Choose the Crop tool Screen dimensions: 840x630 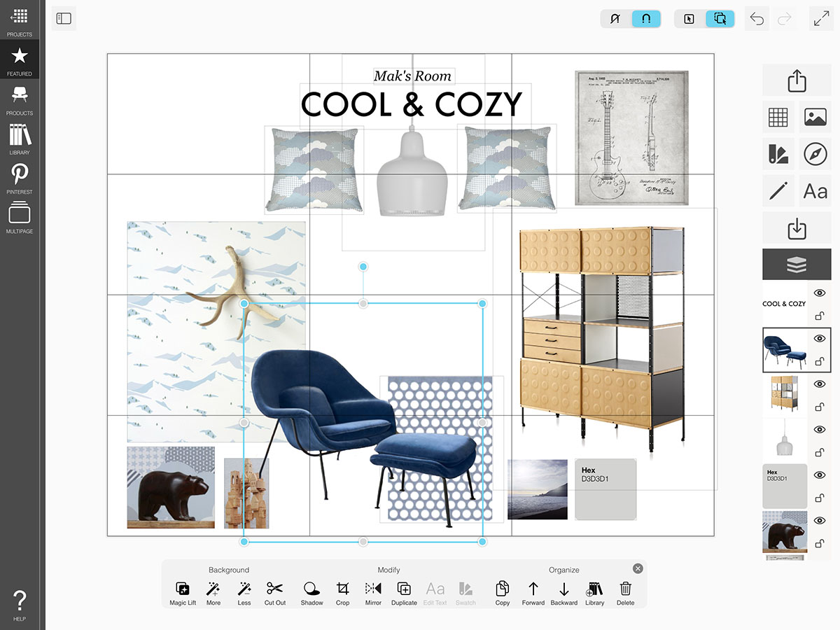coord(342,592)
